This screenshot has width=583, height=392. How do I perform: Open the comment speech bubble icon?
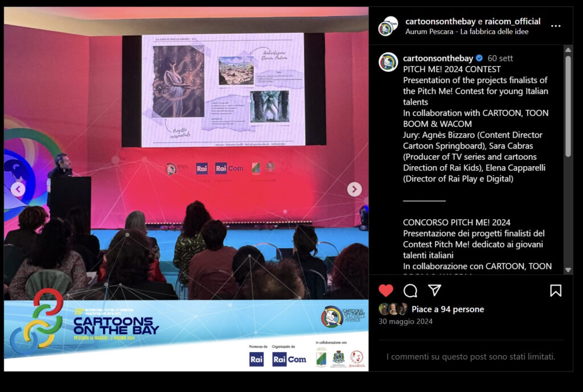tap(410, 291)
